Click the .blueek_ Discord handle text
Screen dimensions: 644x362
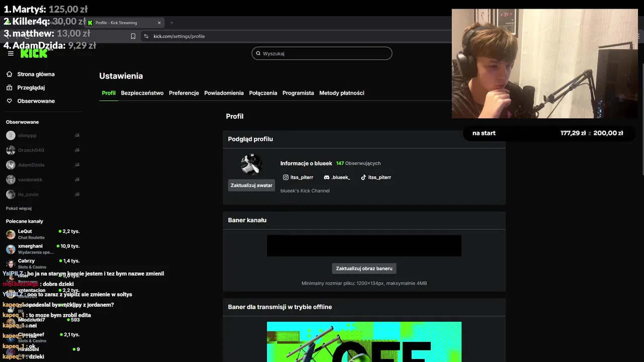click(x=341, y=177)
